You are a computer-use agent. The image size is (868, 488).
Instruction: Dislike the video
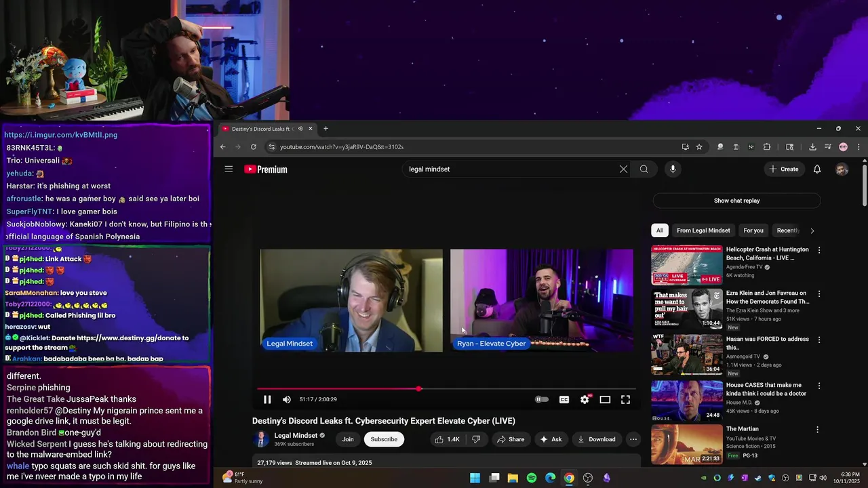click(476, 439)
